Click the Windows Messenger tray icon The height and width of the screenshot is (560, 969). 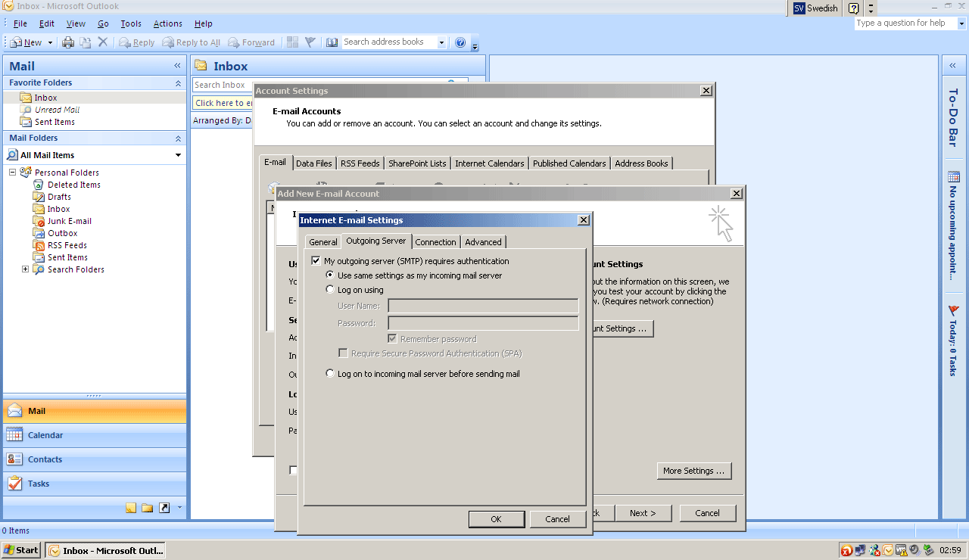[875, 550]
